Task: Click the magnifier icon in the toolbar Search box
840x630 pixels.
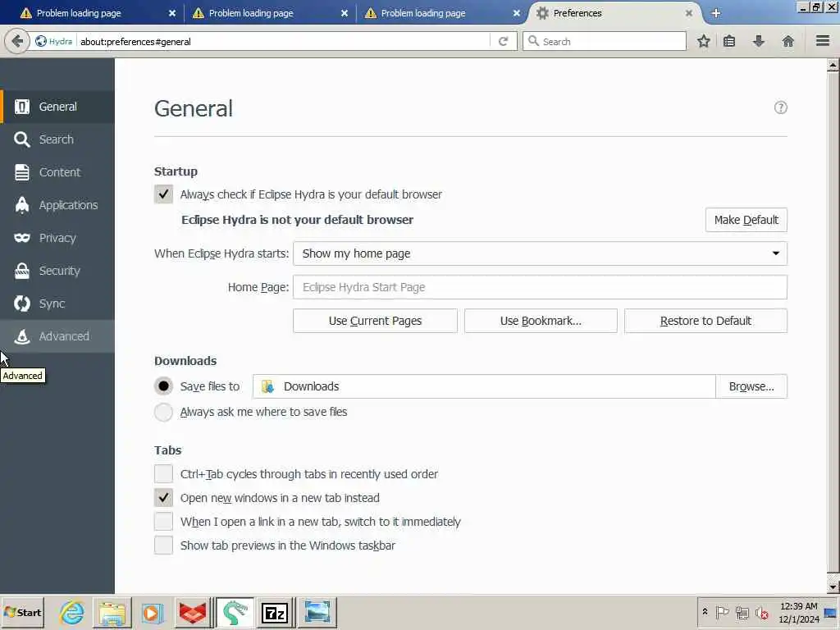Action: pos(533,41)
